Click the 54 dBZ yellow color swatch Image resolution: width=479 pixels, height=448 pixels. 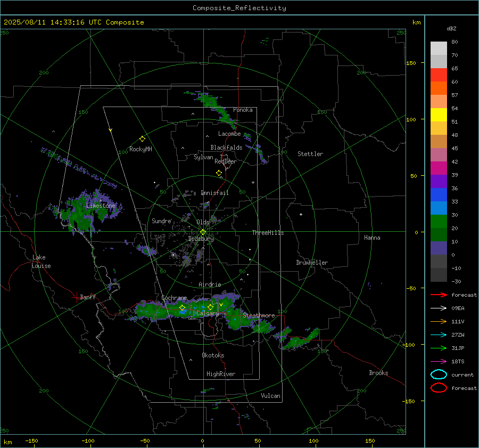click(x=439, y=115)
